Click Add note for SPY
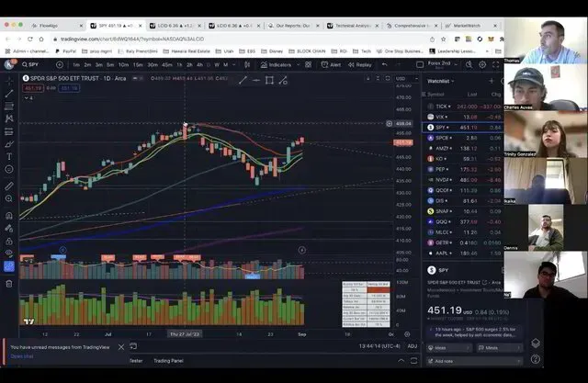This screenshot has width=588, height=383. pyautogui.click(x=475, y=361)
